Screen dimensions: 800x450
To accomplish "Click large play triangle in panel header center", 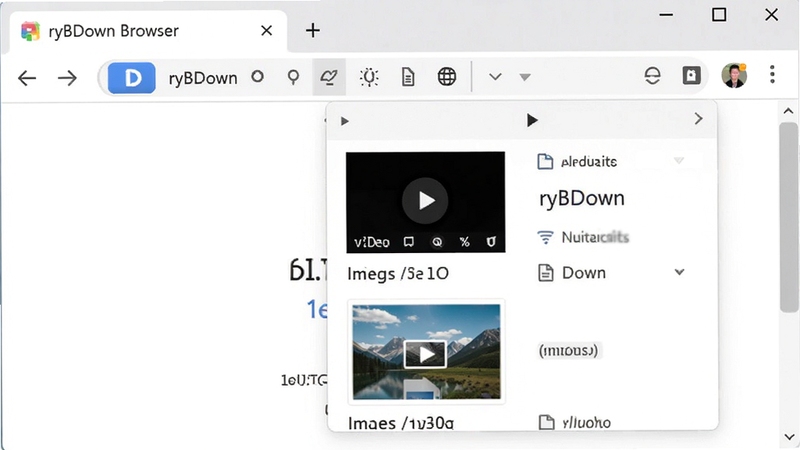I will [x=532, y=120].
